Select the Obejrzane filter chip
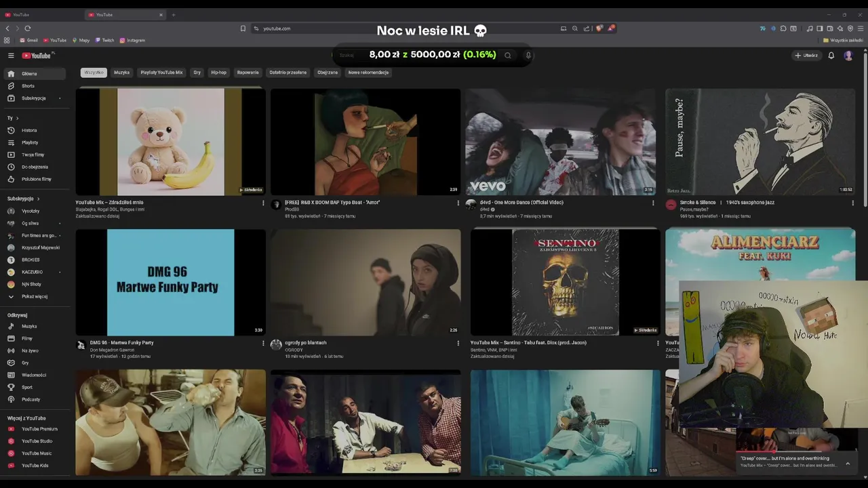The width and height of the screenshot is (868, 488). click(x=328, y=73)
